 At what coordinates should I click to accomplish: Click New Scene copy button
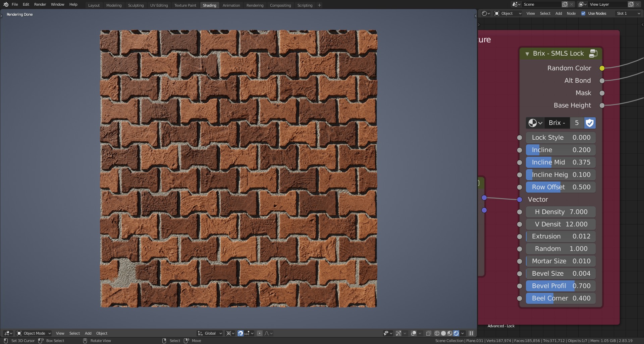pyautogui.click(x=564, y=4)
